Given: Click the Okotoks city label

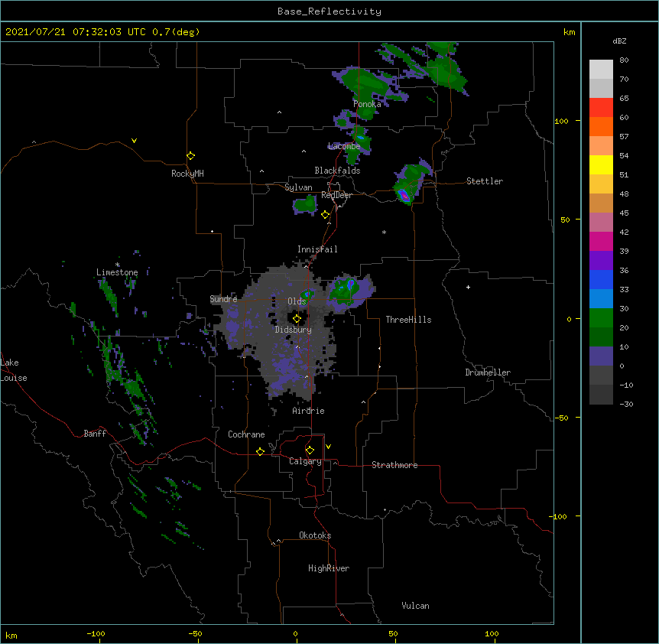Looking at the screenshot, I should [x=315, y=535].
